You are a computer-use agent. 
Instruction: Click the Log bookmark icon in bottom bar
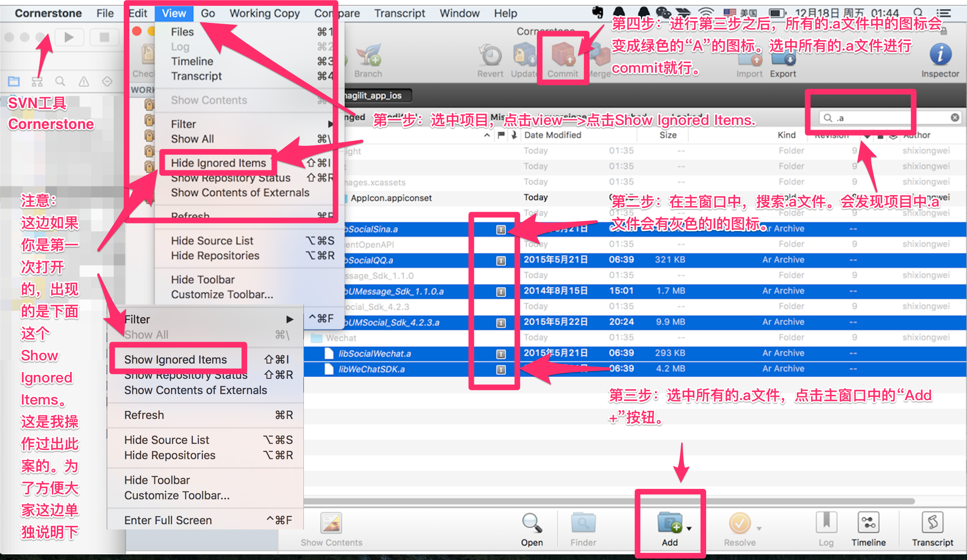click(x=826, y=522)
